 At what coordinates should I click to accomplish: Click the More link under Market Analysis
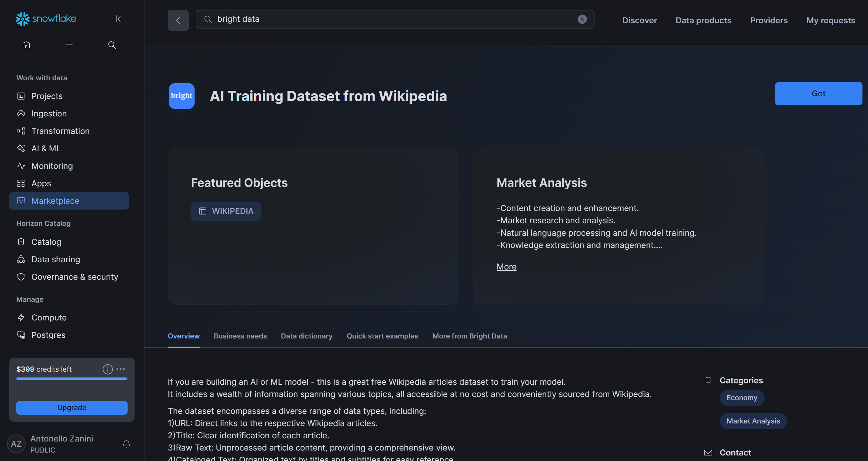click(x=507, y=267)
